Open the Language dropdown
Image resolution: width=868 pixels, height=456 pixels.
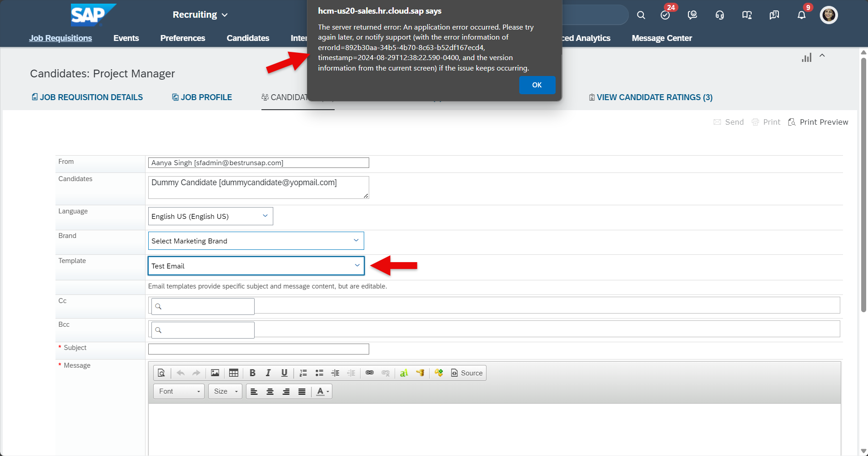(211, 216)
